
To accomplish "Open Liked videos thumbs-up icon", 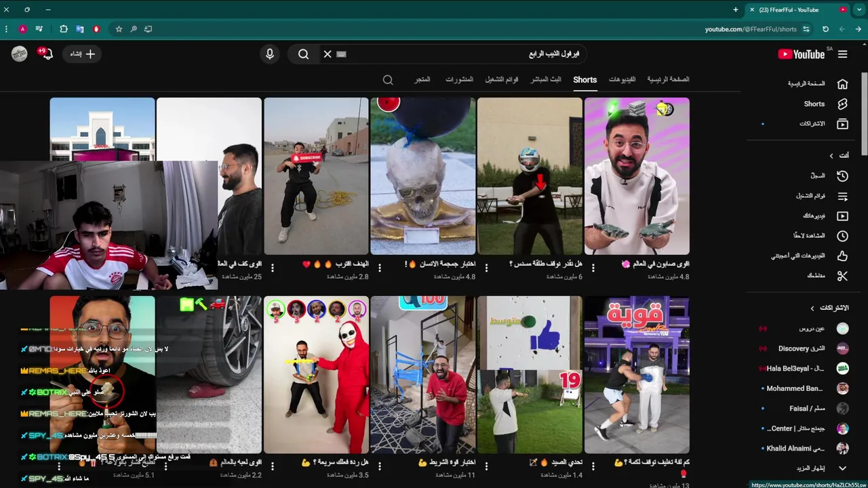I will pos(842,256).
